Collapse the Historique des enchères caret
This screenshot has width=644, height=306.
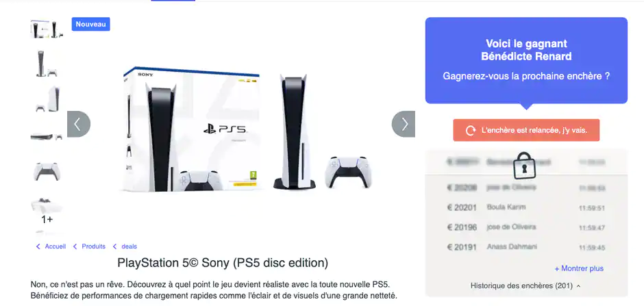[x=579, y=286]
